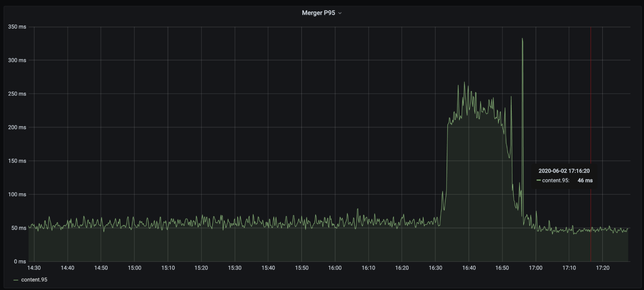Click the 15:50 time axis label
644x290 pixels.
302,268
